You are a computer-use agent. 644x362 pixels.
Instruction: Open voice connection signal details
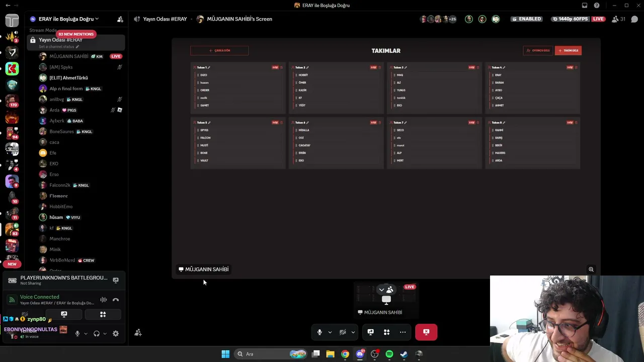click(x=12, y=300)
